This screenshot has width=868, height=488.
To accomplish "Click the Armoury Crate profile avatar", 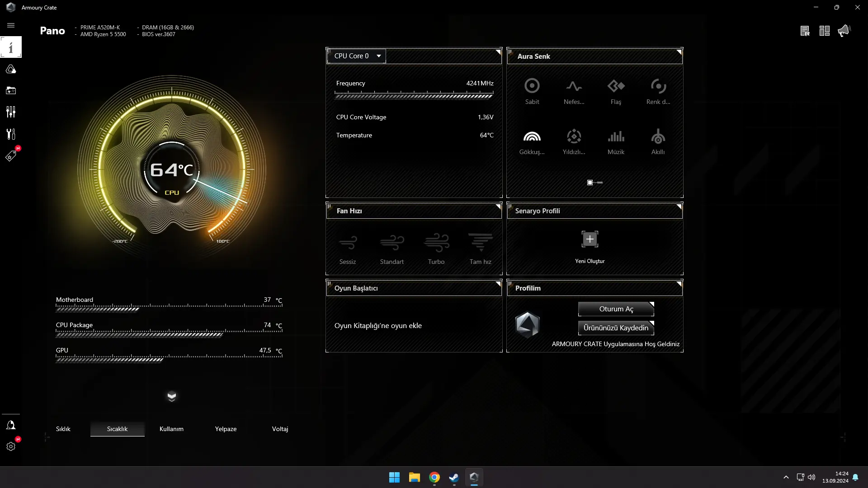I will (x=528, y=325).
